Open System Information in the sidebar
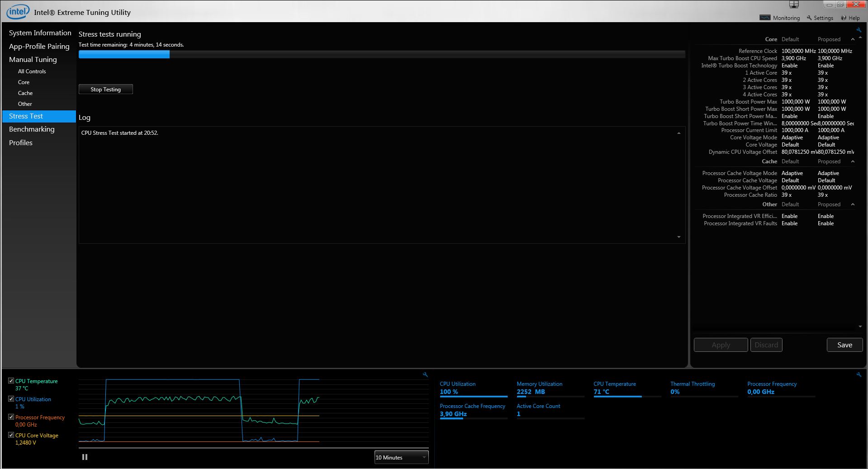This screenshot has width=868, height=469. click(40, 33)
